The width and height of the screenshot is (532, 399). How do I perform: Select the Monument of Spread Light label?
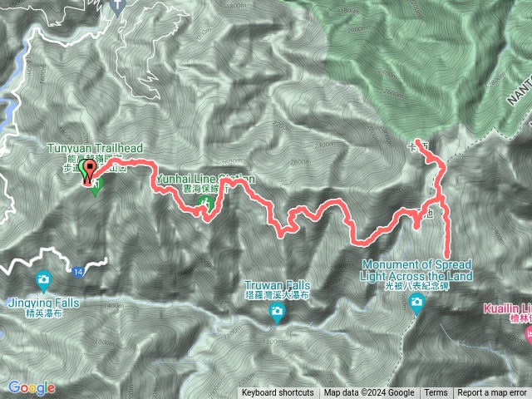416,270
